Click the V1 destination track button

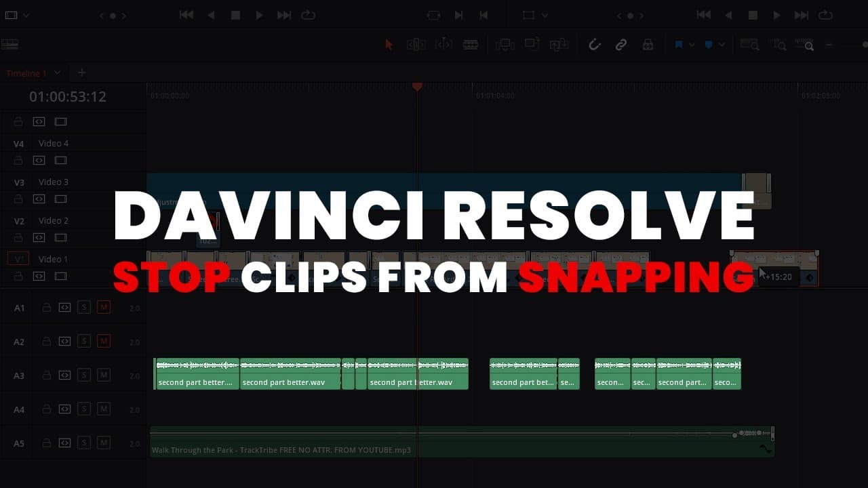point(18,259)
